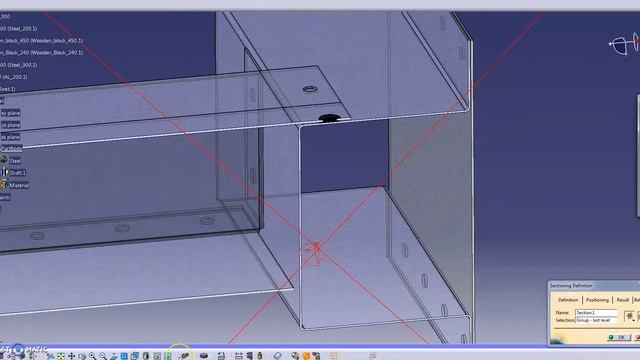Click the highlighted icon inside the yellow circle
The height and width of the screenshot is (360, 640).
[184, 356]
